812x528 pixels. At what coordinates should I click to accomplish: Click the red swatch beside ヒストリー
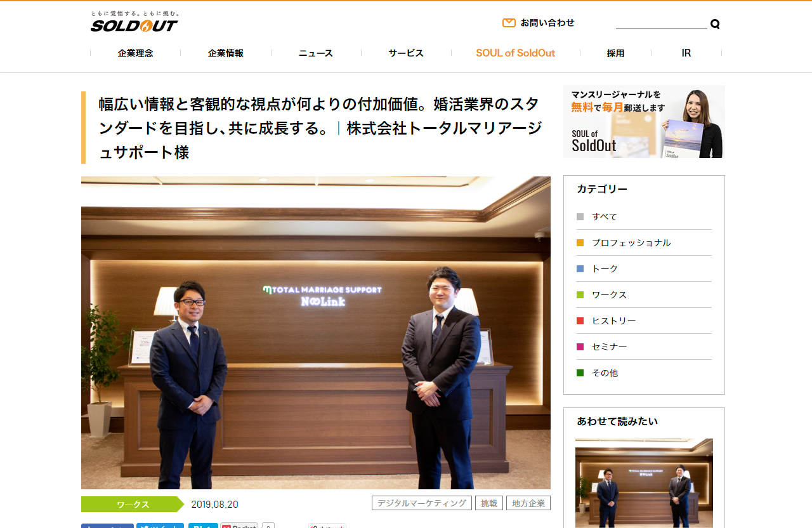click(x=580, y=320)
